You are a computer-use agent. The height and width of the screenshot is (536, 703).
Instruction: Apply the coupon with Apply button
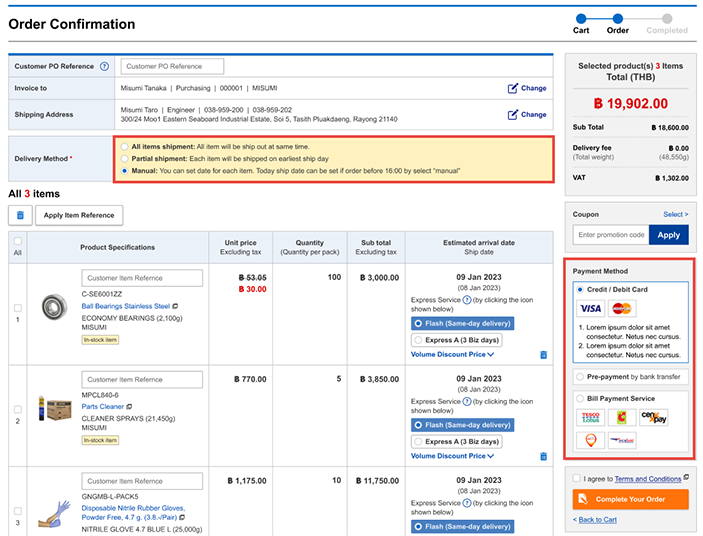[668, 235]
